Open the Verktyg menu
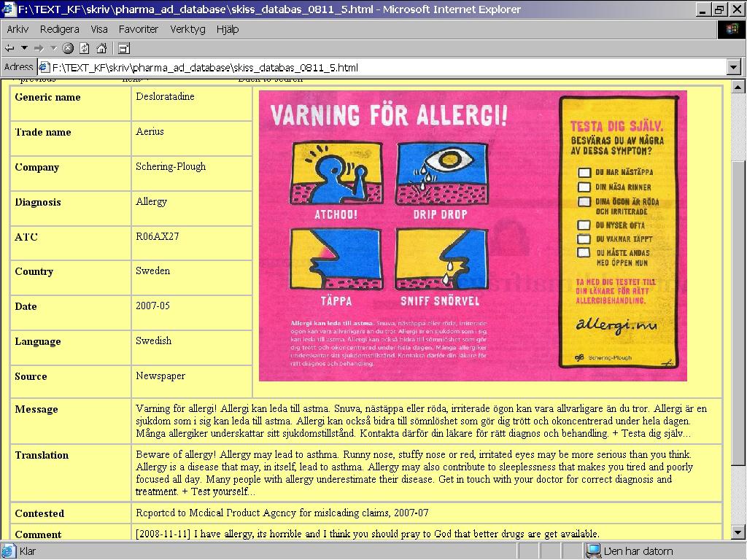 [x=187, y=29]
